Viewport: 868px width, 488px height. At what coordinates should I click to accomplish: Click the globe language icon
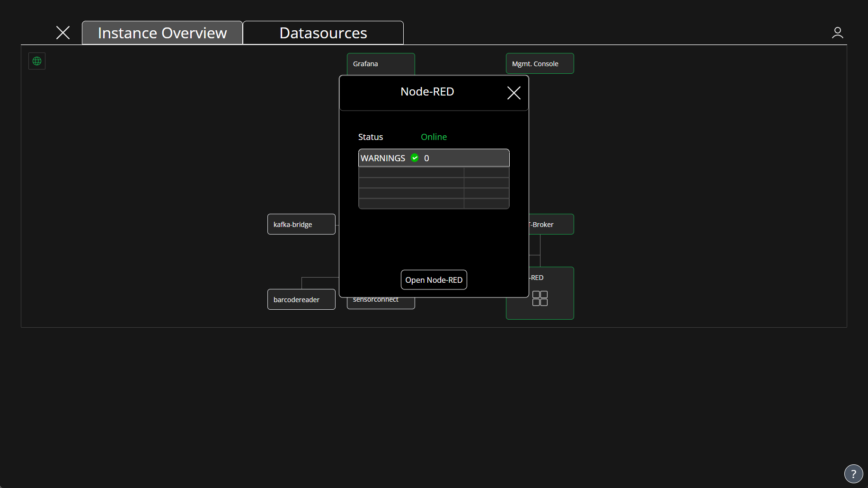pyautogui.click(x=37, y=61)
